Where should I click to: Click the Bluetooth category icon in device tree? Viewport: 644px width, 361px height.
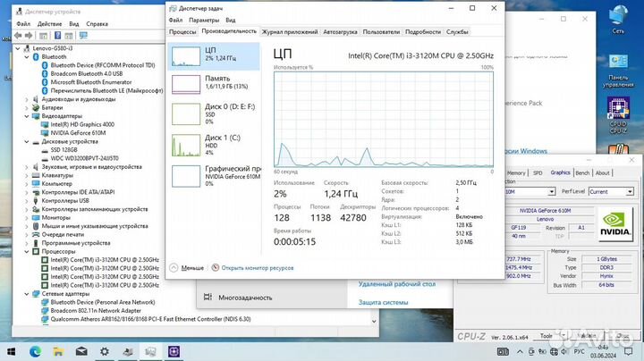coord(36,56)
